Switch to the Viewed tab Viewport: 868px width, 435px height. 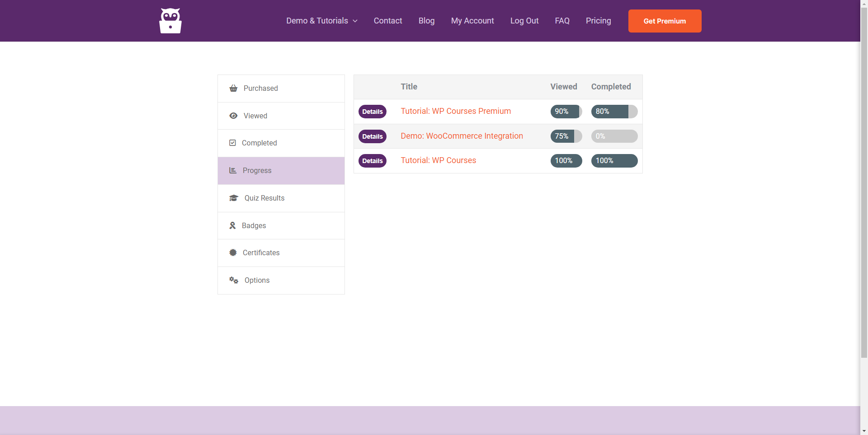pos(281,116)
